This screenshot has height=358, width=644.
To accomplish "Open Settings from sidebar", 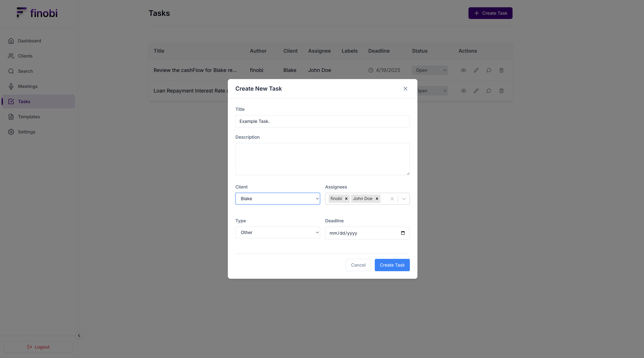I will click(x=38, y=132).
